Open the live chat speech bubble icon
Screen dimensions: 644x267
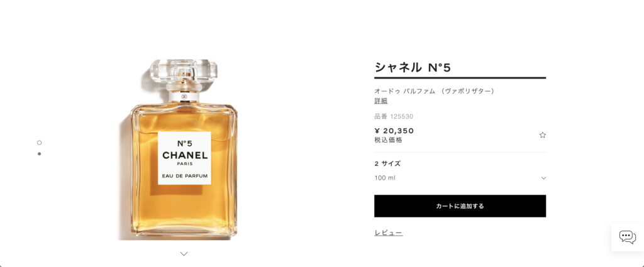[x=627, y=237]
